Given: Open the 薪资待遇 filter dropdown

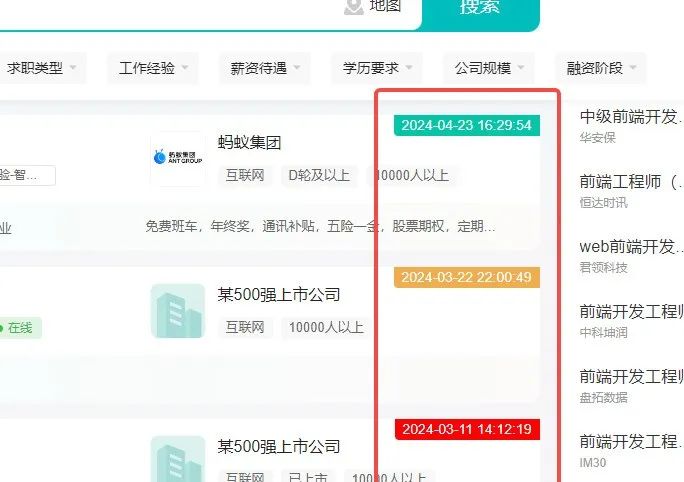Looking at the screenshot, I should (x=265, y=68).
